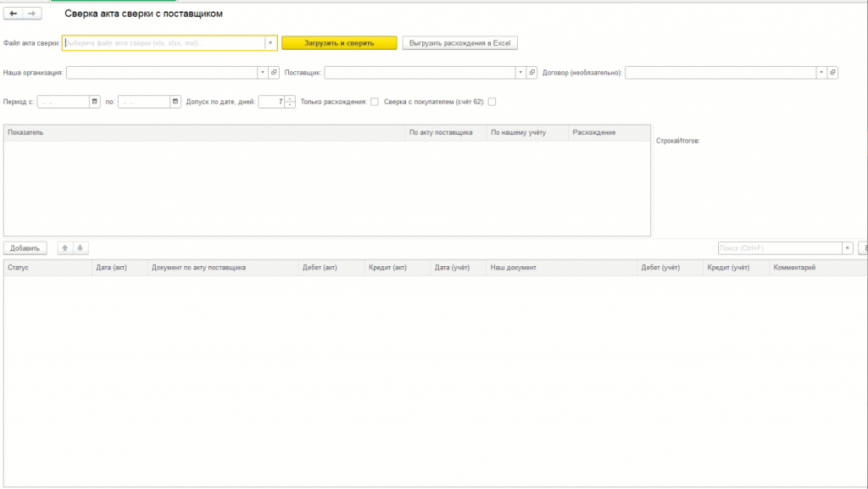The image size is (868, 489).
Task: Click the Комментарий column header
Action: pyautogui.click(x=818, y=268)
